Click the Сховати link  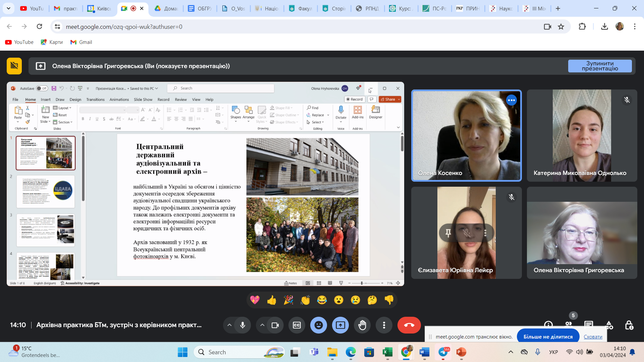coord(593,337)
